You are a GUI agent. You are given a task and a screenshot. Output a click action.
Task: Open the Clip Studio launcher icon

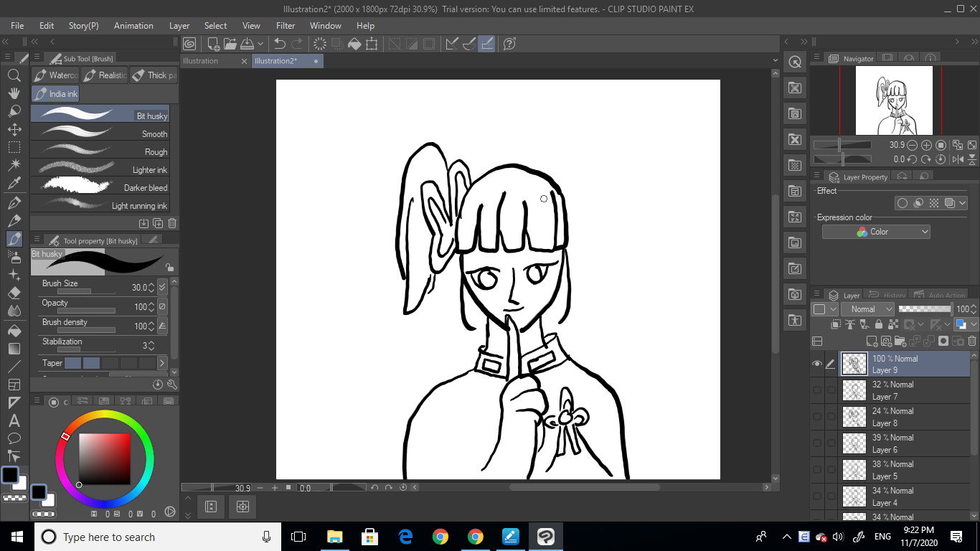(189, 44)
